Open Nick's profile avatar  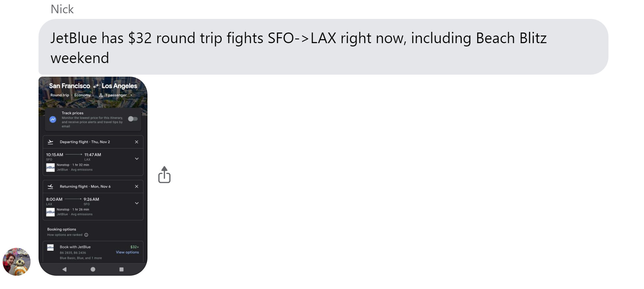point(17,262)
